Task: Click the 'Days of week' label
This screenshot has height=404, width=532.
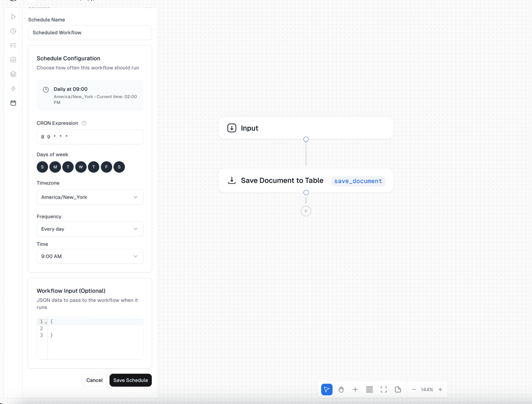Action: click(53, 154)
